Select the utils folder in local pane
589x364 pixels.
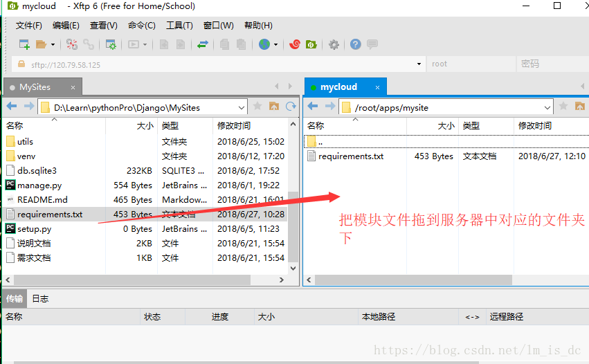coord(25,142)
